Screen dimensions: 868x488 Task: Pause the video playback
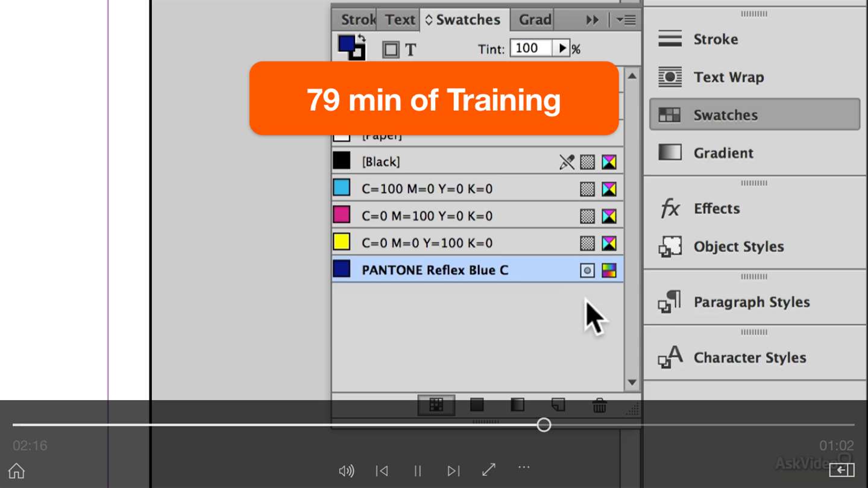pos(417,471)
